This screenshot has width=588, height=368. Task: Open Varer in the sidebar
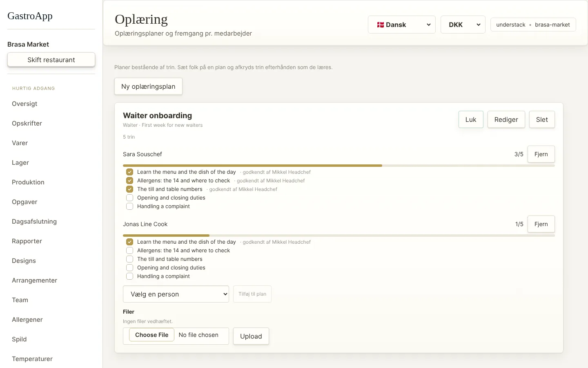(20, 143)
